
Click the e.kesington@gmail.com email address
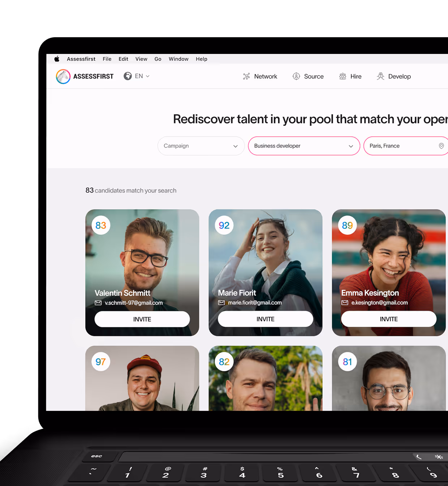pos(379,303)
